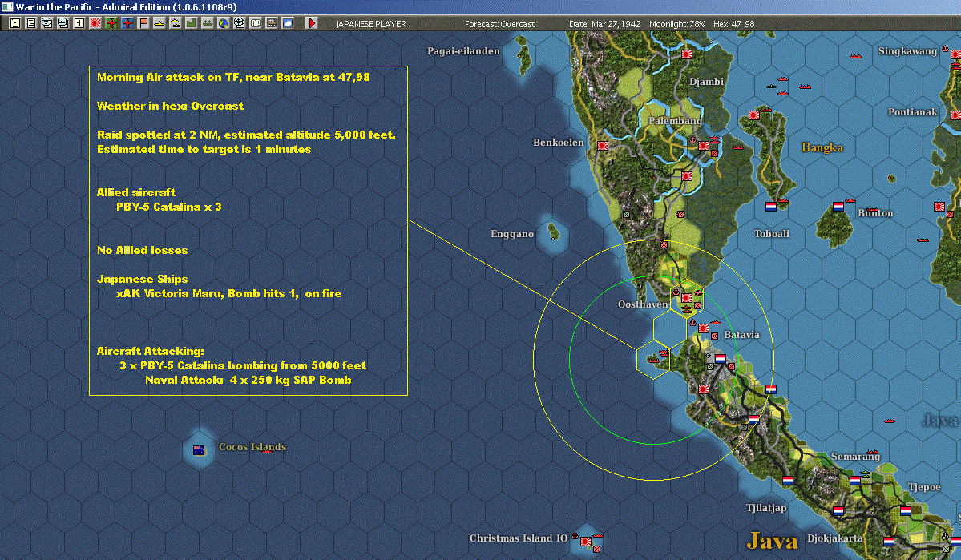Click the Tjepoe label
961x560 pixels.
[924, 487]
